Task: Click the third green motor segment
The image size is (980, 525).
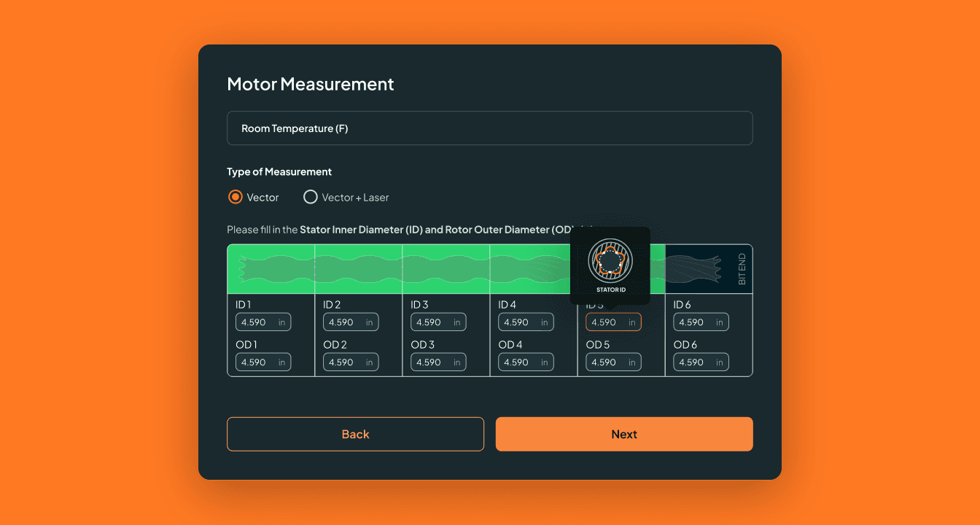Action: coord(446,269)
